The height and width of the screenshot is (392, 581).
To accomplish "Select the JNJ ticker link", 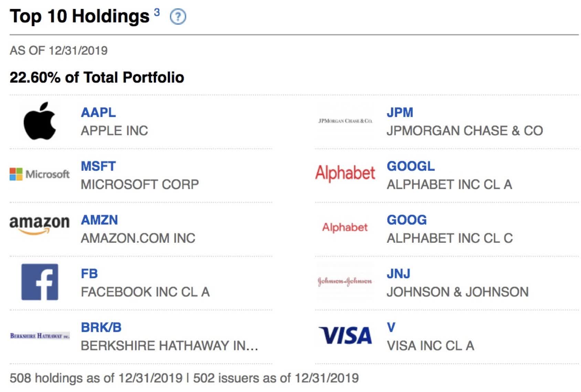I will coord(399,273).
